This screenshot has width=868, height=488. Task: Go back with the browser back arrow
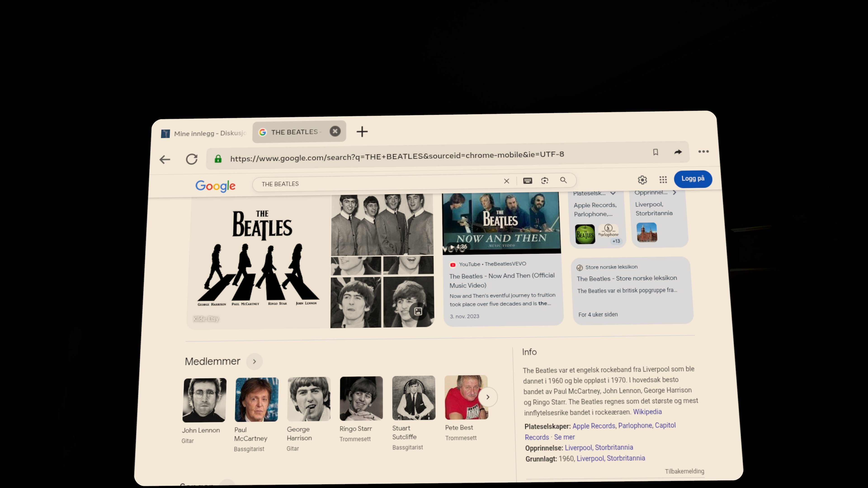tap(165, 159)
